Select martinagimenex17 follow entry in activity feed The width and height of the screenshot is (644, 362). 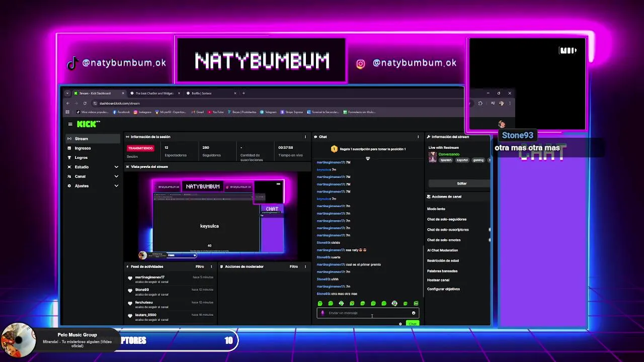(171, 279)
